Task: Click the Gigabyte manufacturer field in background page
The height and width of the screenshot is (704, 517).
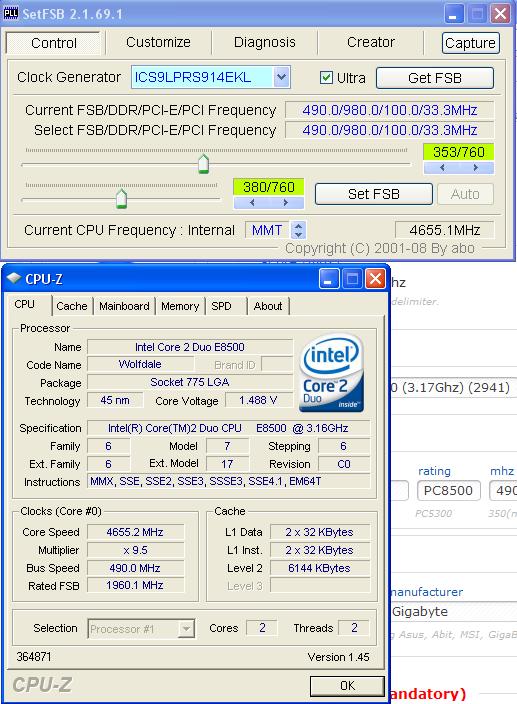Action: click(453, 612)
